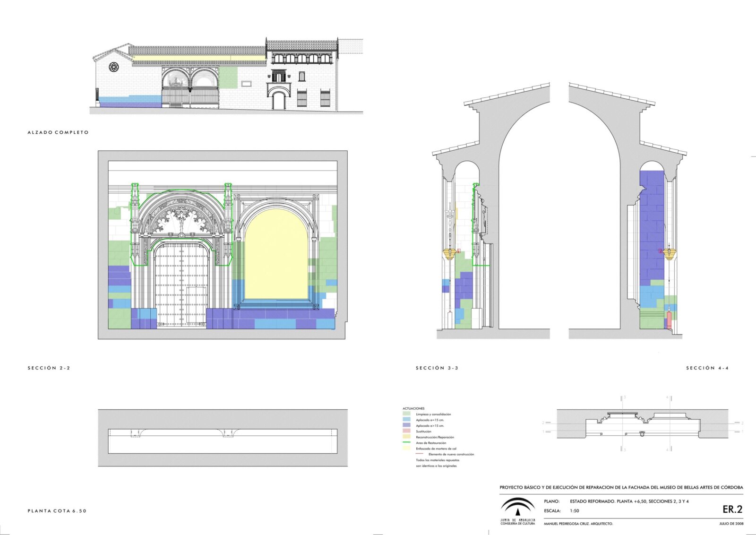Click the ornate Gothic tracery above the door
The image size is (756, 535).
pos(181,218)
